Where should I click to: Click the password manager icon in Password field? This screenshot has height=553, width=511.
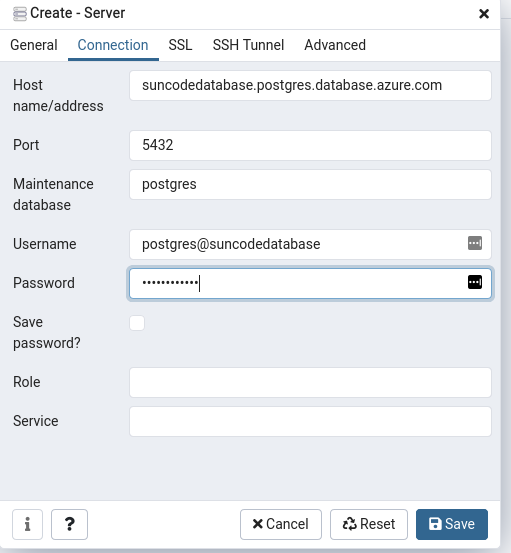475,282
